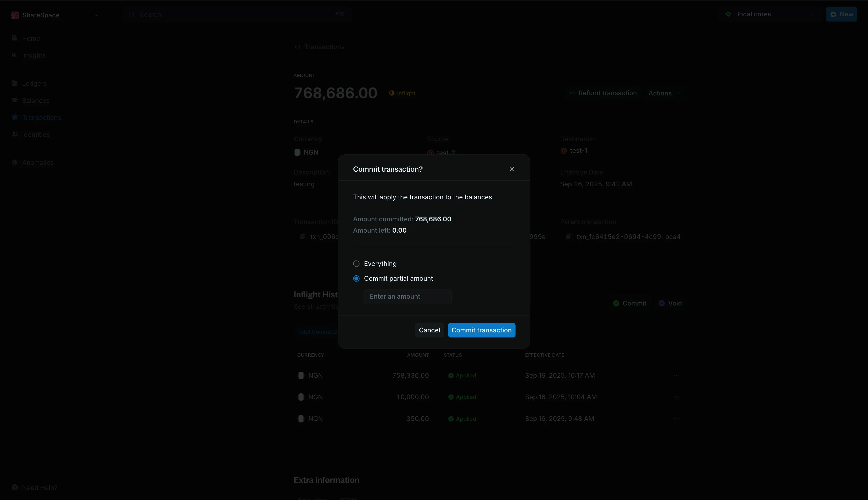Screen dimensions: 868x500
Task: Click the Anomalies sidebar icon
Action: pyautogui.click(x=14, y=162)
